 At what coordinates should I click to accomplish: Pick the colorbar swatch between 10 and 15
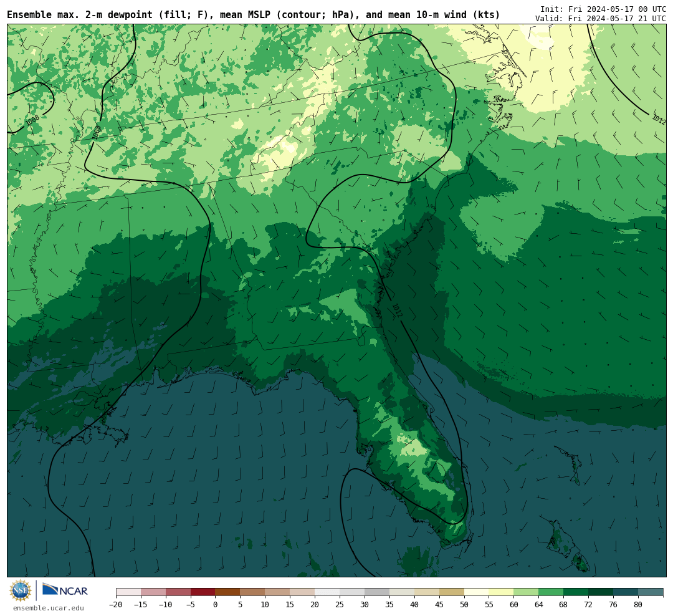[x=278, y=592]
